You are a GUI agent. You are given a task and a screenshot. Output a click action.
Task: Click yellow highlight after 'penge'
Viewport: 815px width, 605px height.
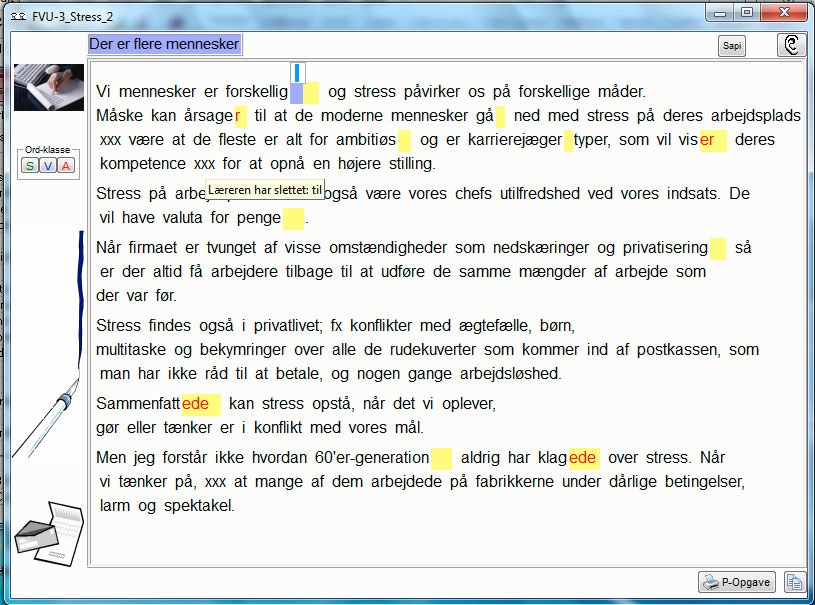(x=293, y=218)
